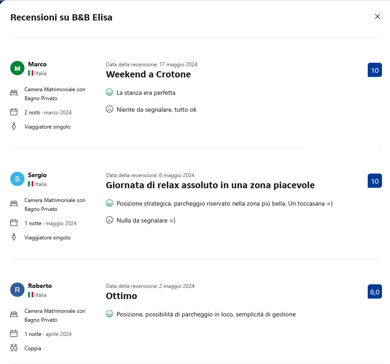Click the bed icon in Marco's review
Screen dimensions: 390x364
[14, 93]
